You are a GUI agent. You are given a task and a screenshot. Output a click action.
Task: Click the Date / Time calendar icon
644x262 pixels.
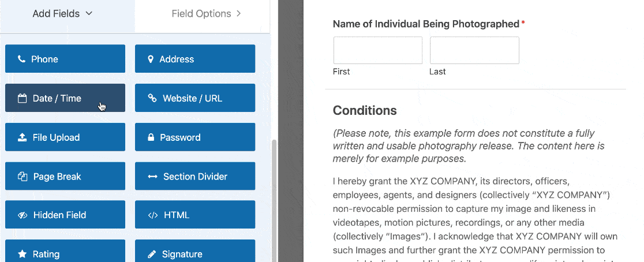click(23, 98)
